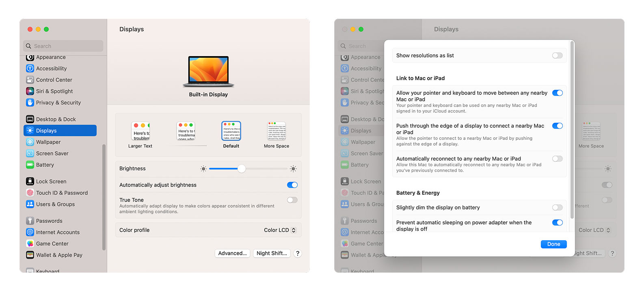Click the Control Center icon in left window sidebar
Screen dimensions: 644x291
(x=30, y=80)
